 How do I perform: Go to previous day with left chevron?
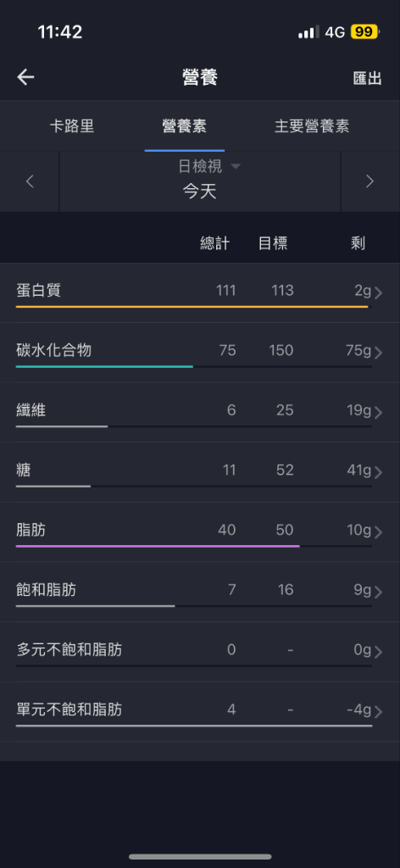(30, 181)
